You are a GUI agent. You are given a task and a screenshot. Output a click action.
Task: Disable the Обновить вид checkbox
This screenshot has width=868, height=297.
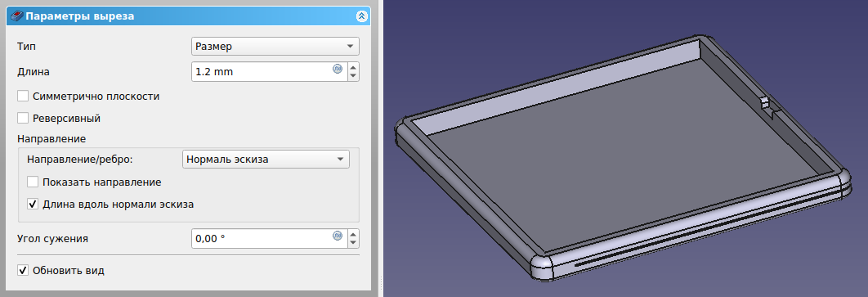pos(23,271)
